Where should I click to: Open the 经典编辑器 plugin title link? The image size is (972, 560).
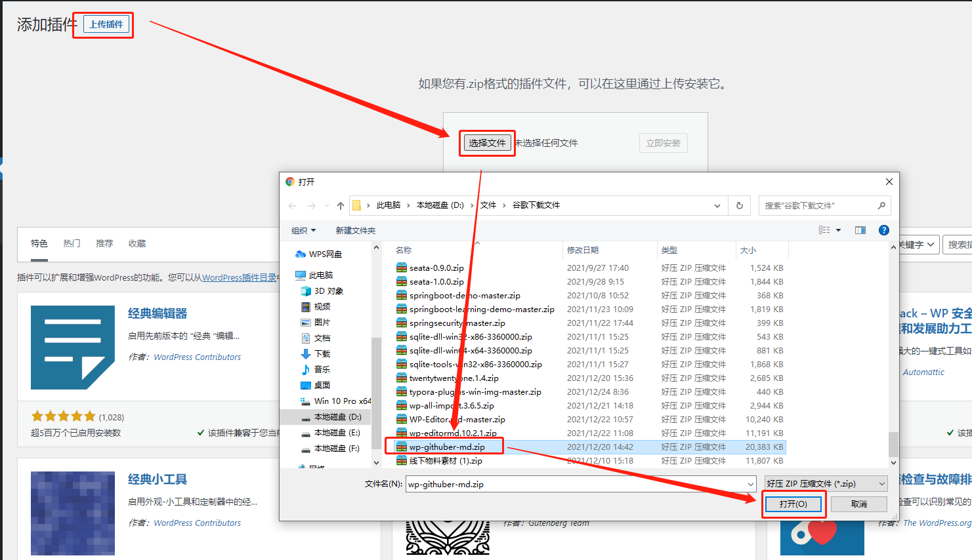[158, 313]
